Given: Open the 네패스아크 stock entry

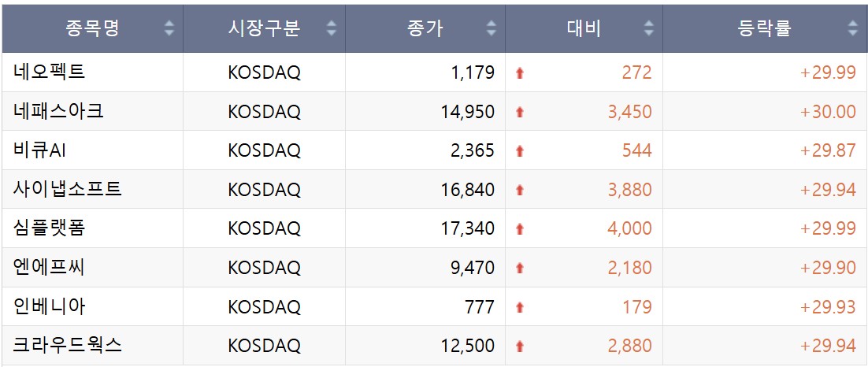Looking at the screenshot, I should 58,111.
